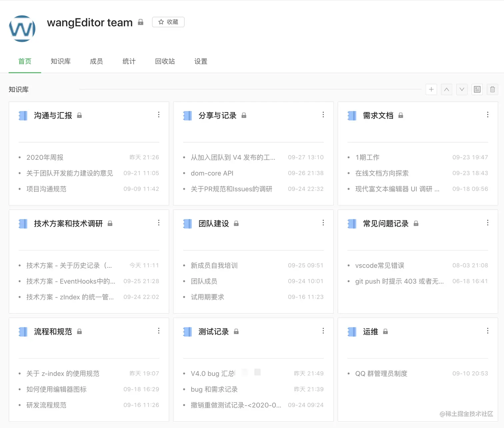Open the 在线文档方向探索 document
This screenshot has width=504, height=428.
tap(382, 173)
